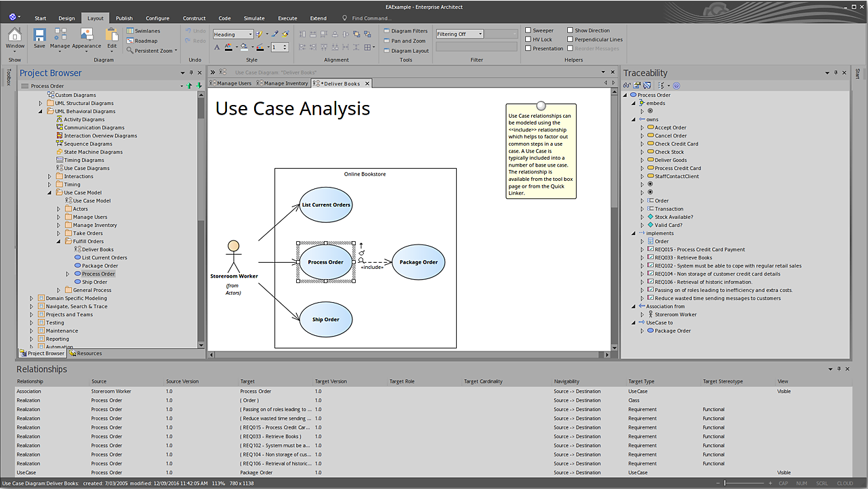Enable Swimlanes on the diagram

(x=143, y=31)
